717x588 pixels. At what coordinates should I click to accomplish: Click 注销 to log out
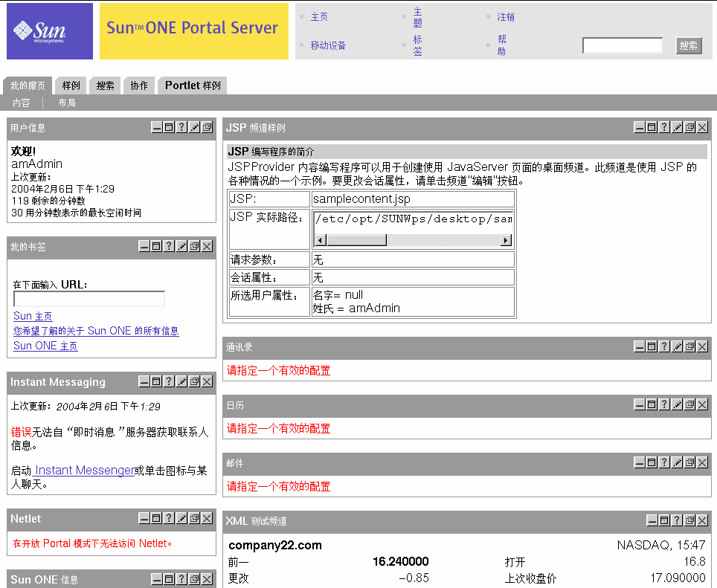(506, 17)
